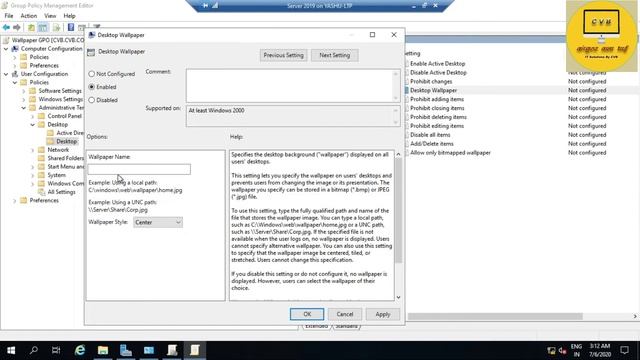640x360 pixels.
Task: Collapse the Policies node under User Configuration
Action: click(x=15, y=82)
